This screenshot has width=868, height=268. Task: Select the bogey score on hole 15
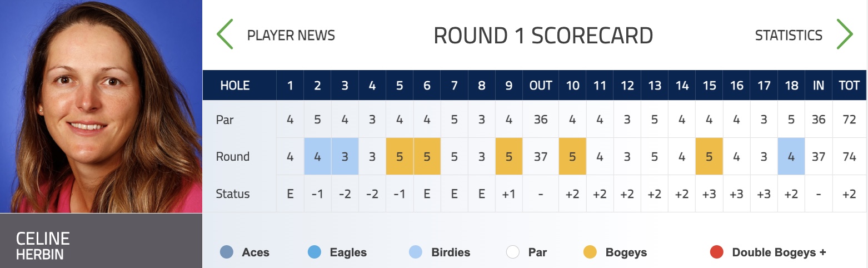[709, 157]
